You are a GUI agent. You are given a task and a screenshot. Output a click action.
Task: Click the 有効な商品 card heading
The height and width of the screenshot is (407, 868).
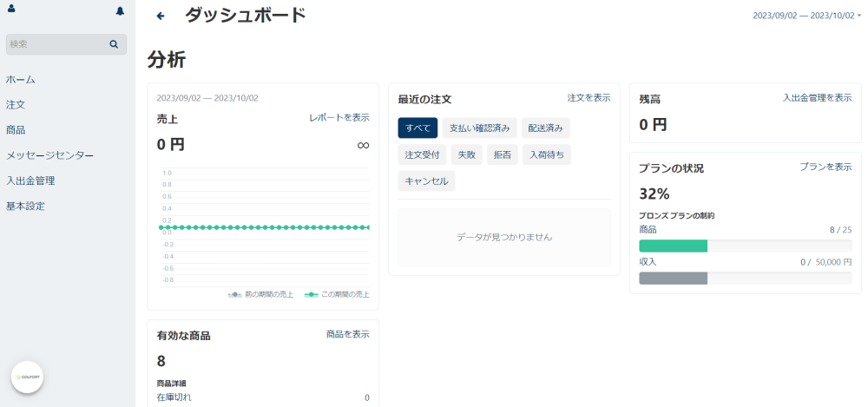point(183,336)
